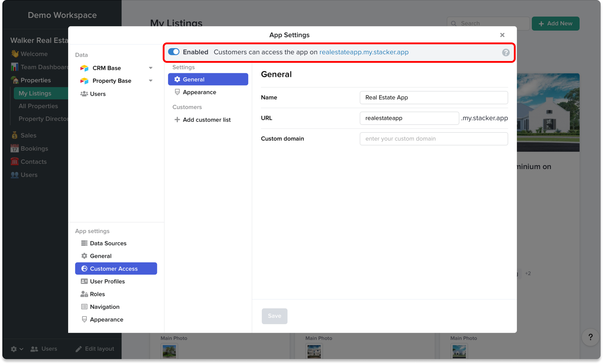Open the settings gear dropdown at bottom left
Screen dimensions: 603x364
(17, 349)
